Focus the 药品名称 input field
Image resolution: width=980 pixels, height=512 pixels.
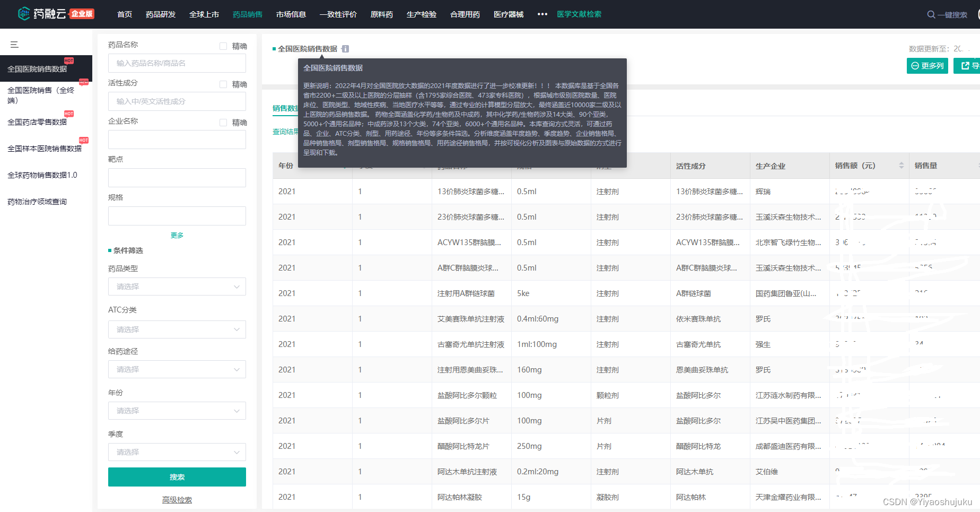pos(177,63)
